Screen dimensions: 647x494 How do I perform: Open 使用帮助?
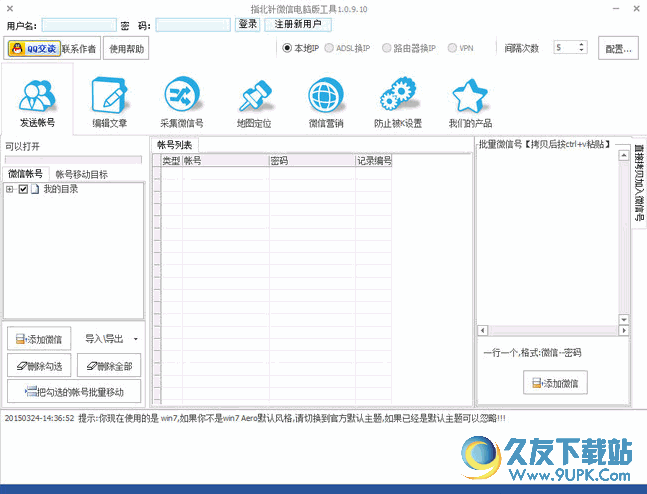(126, 49)
